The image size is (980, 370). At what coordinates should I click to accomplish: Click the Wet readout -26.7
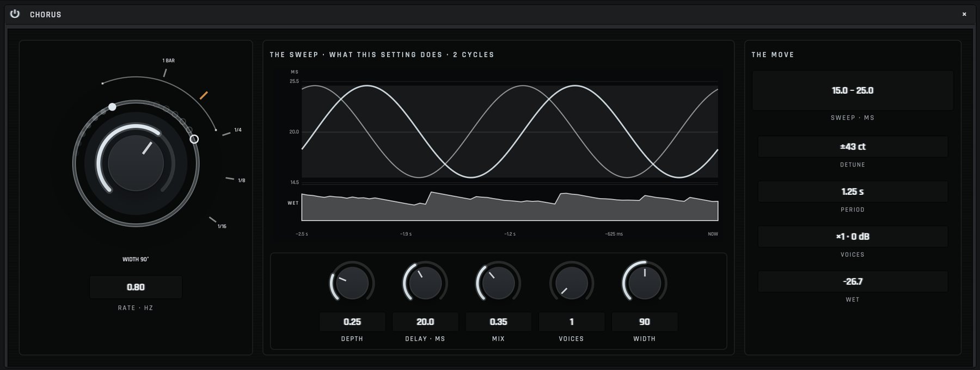853,281
